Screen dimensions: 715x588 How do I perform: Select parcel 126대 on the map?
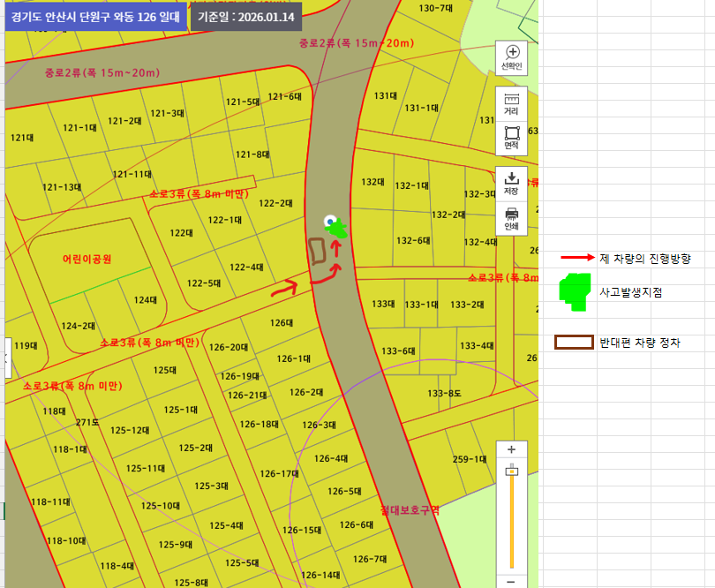click(281, 323)
